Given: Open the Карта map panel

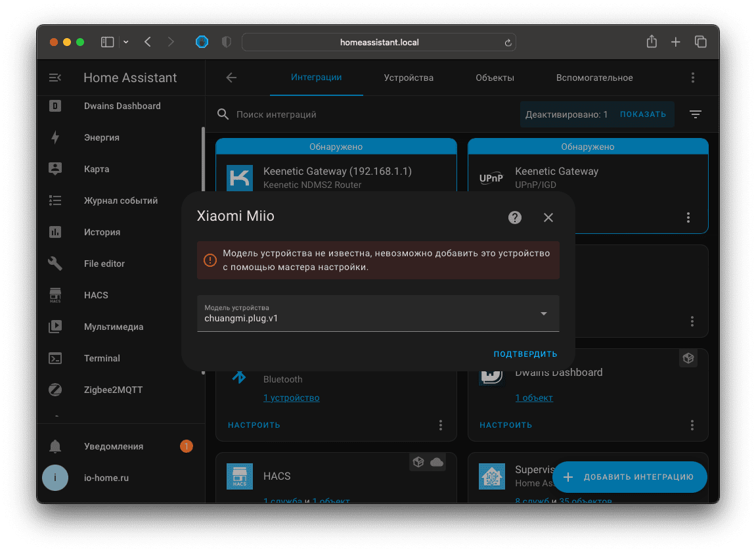Looking at the screenshot, I should tap(97, 169).
